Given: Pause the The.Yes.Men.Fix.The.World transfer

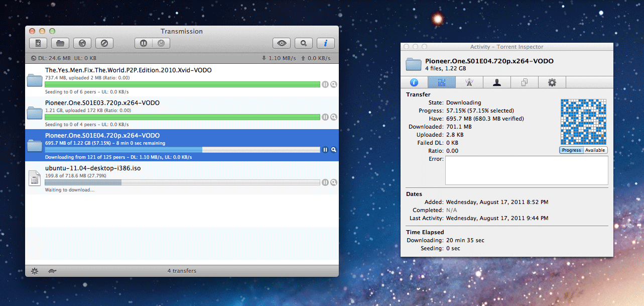Looking at the screenshot, I should [x=325, y=84].
